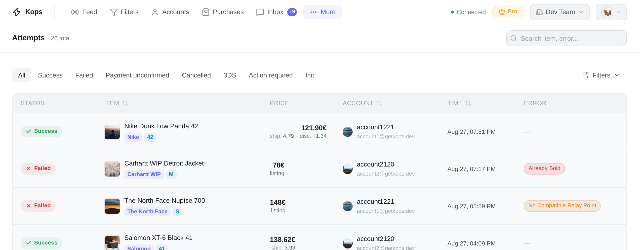Viewport: 644px width, 250px height.
Task: Select the All status tab
Action: 22,75
